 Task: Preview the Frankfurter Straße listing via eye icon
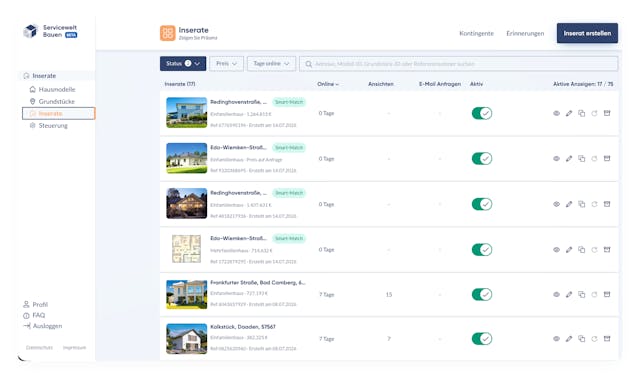556,294
